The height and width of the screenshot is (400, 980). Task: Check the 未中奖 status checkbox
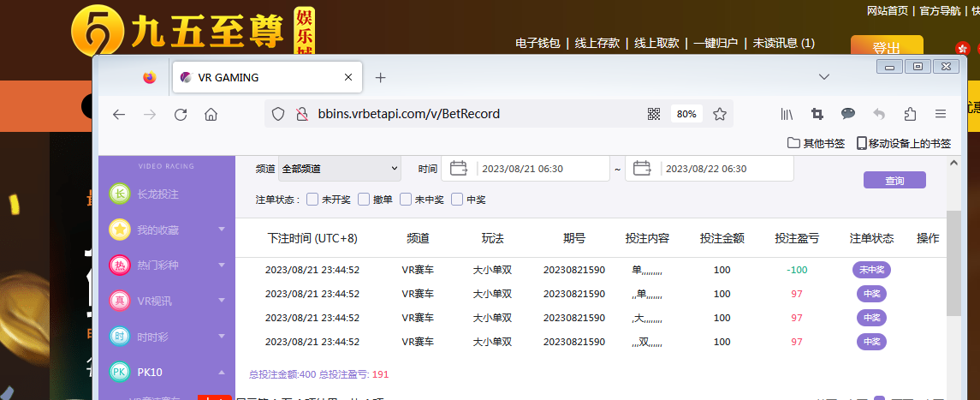click(406, 200)
